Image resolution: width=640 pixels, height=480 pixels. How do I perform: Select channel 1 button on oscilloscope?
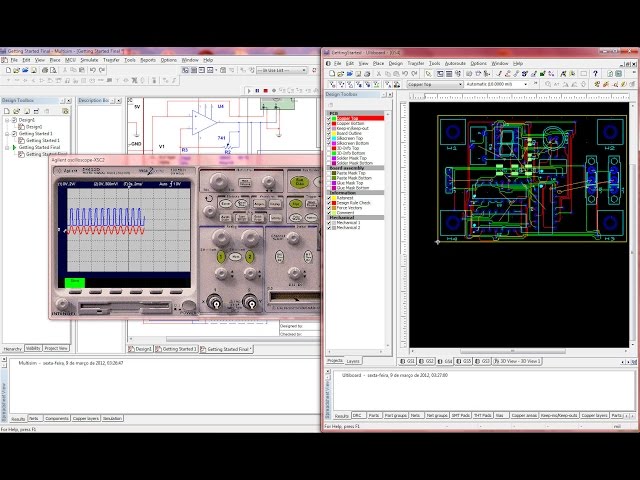pyautogui.click(x=221, y=257)
